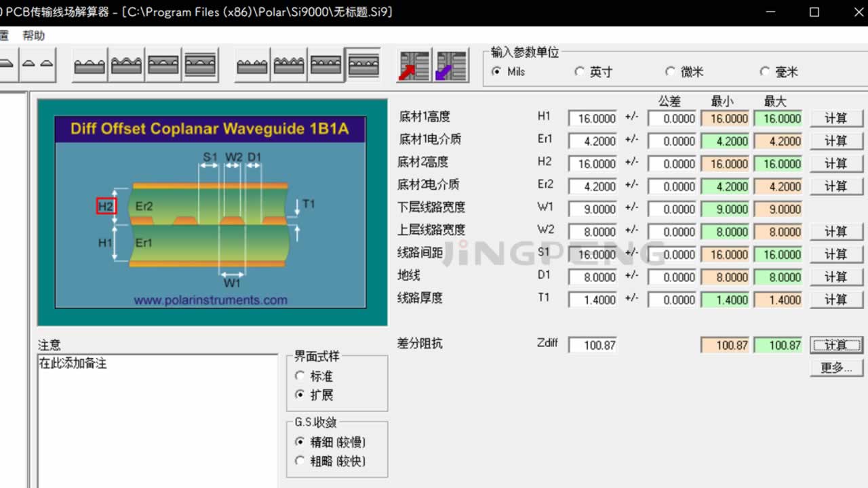Click 计算 button for T1 row
Screen dimensions: 868x488
(x=836, y=300)
